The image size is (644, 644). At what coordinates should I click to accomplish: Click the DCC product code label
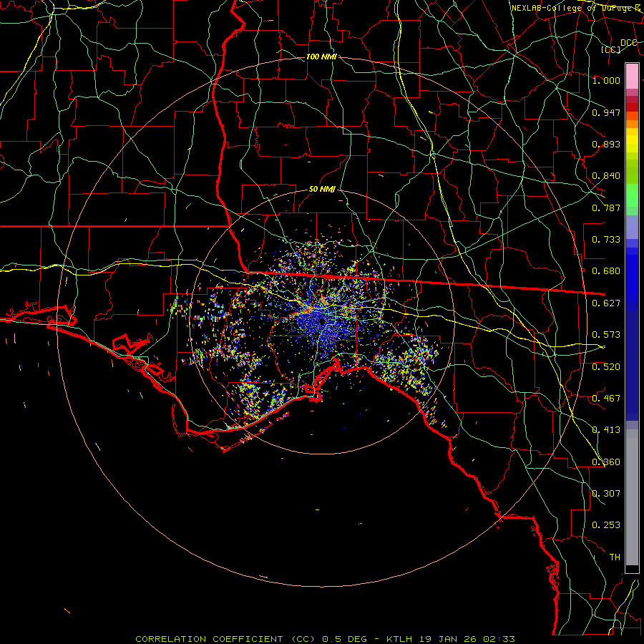(628, 43)
